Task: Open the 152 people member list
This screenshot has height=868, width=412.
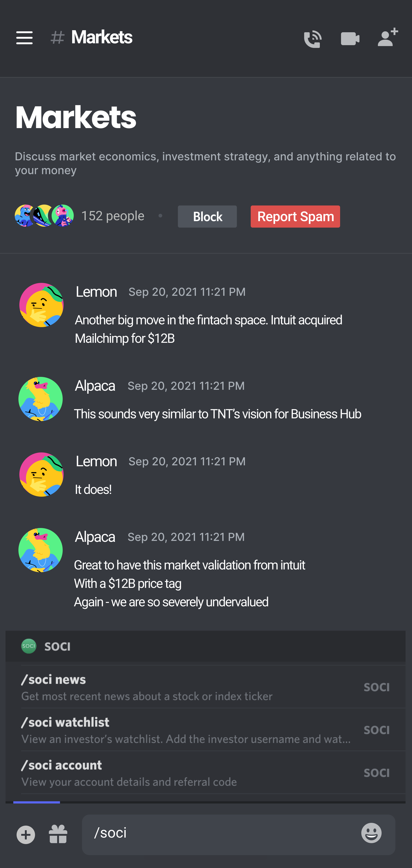Action: (113, 216)
